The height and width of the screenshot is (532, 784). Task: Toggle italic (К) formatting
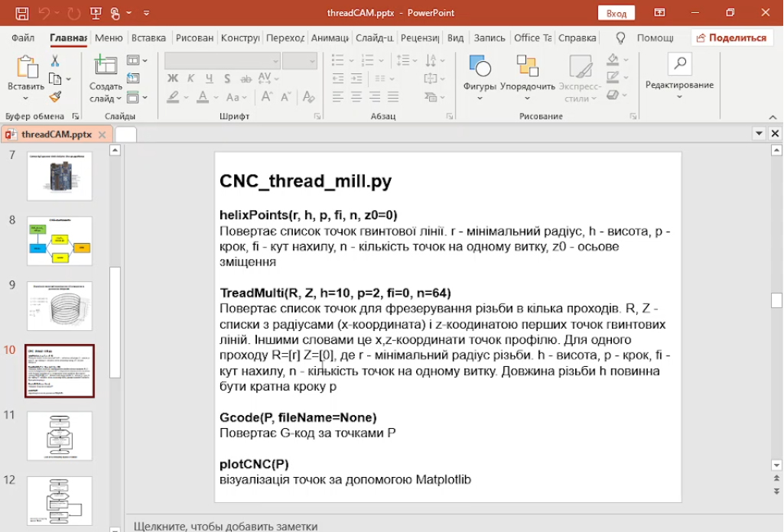point(192,78)
